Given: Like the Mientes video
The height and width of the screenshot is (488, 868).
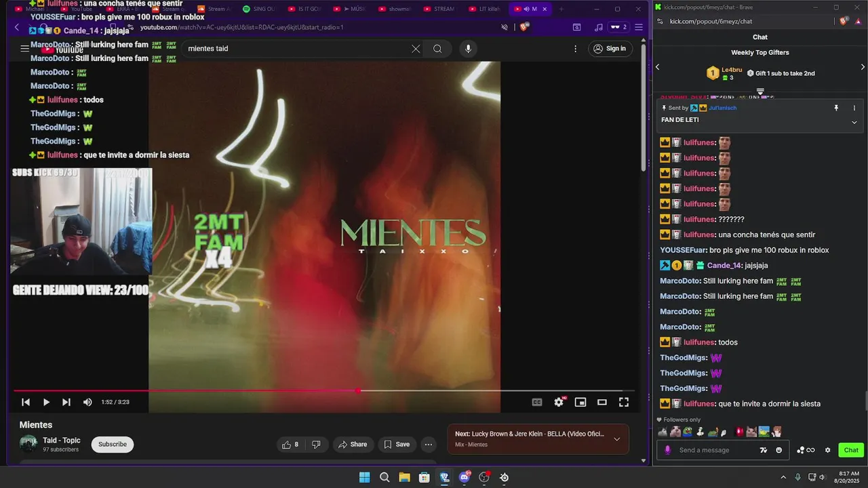Looking at the screenshot, I should (x=290, y=445).
